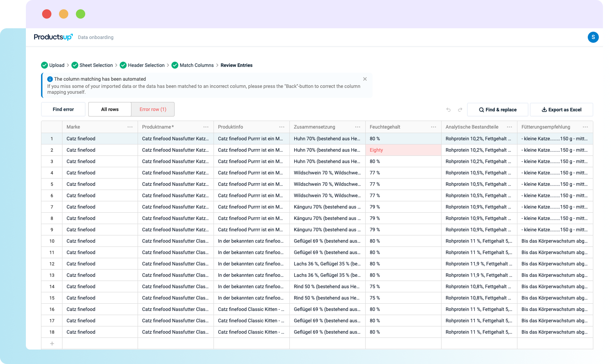This screenshot has width=614, height=364.
Task: Click the red window close dot
Action: pos(47,14)
